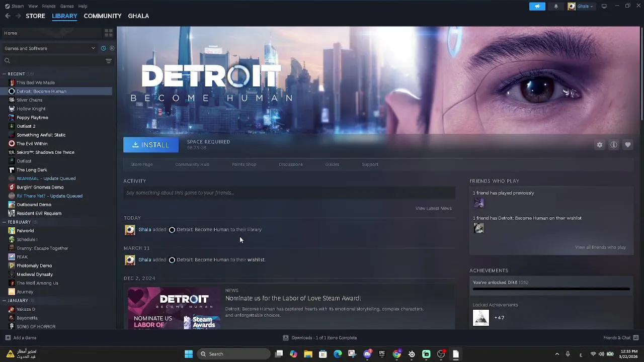Image resolution: width=644 pixels, height=362 pixels.
Task: Open the Guides link
Action: [332, 164]
